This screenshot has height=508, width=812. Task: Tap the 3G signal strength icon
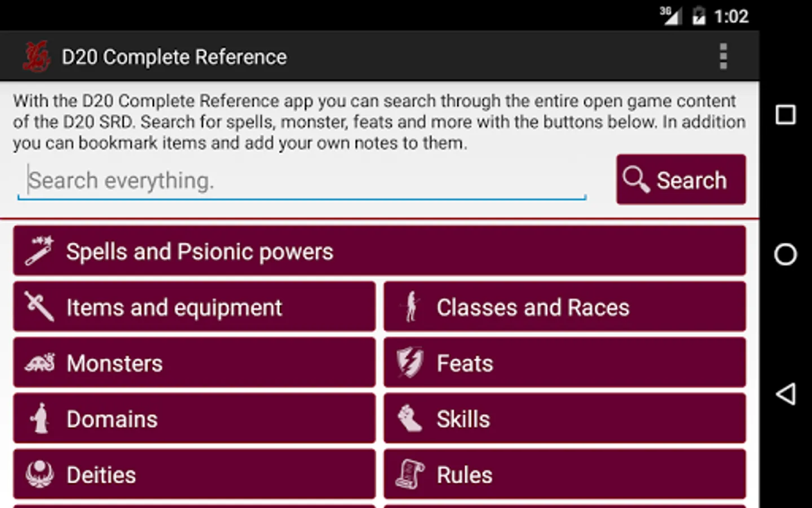point(670,16)
